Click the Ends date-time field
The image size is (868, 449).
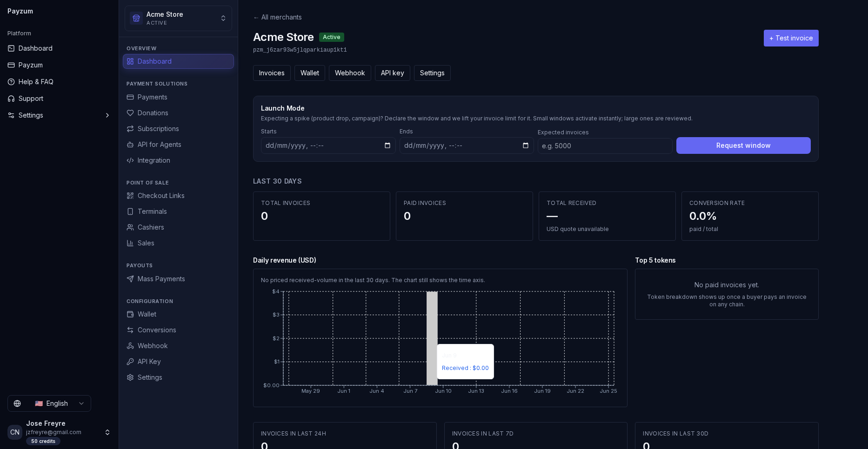[x=467, y=145]
